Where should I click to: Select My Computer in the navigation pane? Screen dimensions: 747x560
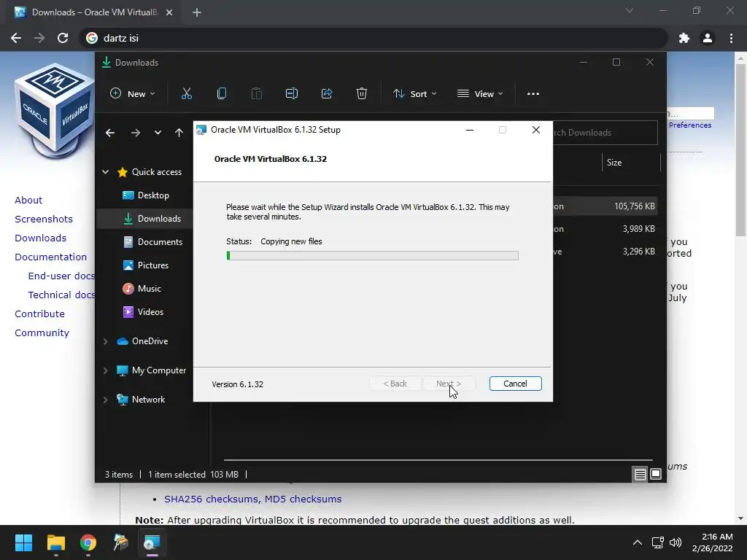click(x=152, y=370)
